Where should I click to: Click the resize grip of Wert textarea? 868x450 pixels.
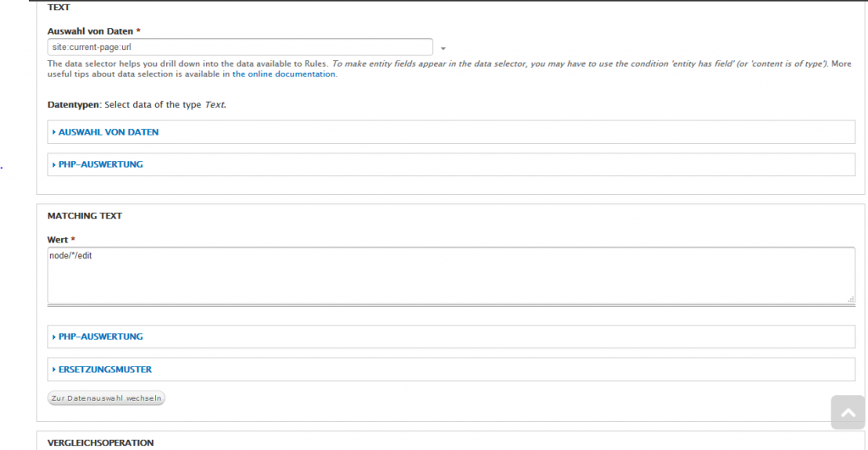pos(850,298)
